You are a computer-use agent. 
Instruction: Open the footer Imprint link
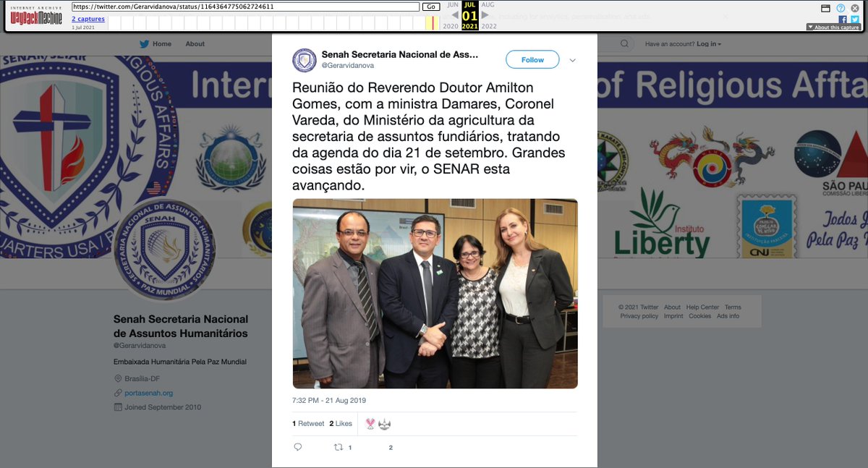673,316
